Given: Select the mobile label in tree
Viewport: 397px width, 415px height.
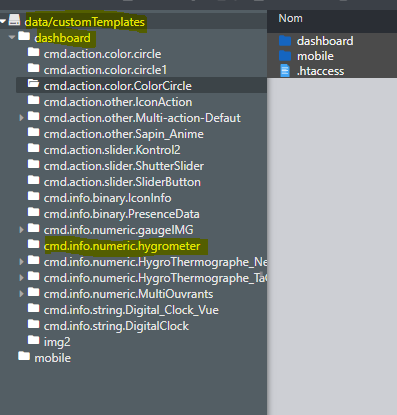Looking at the screenshot, I should click(x=53, y=358).
